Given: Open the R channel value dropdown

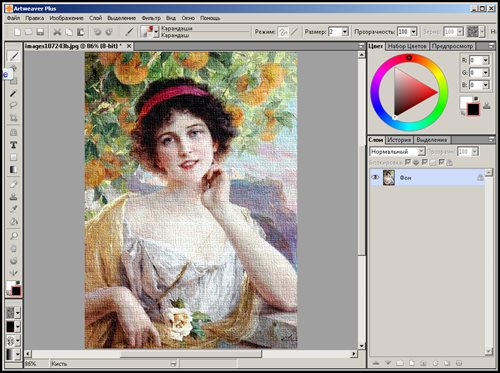Looking at the screenshot, I should pyautogui.click(x=485, y=60).
